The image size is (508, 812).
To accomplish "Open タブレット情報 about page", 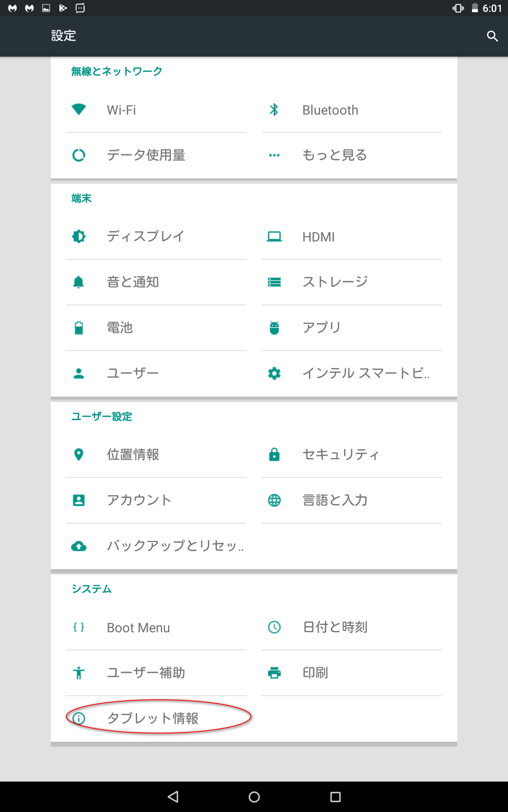I will click(152, 718).
